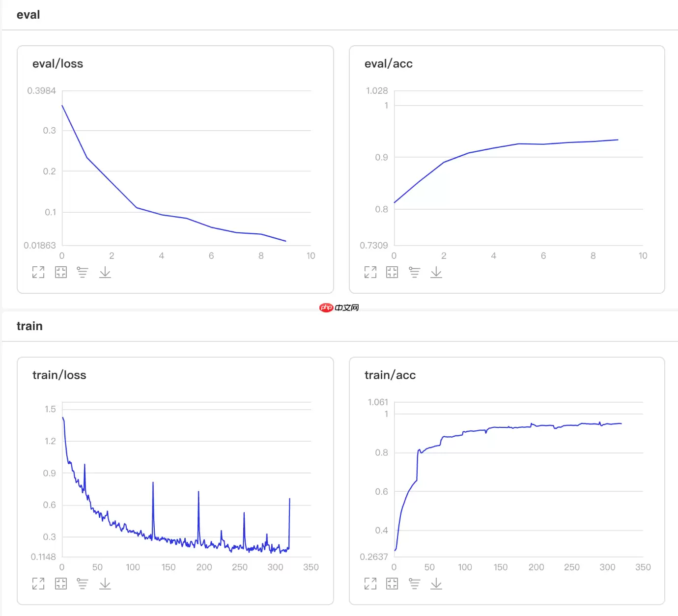Click the train/loss chart title
Viewport: 678px width, 616px height.
[x=59, y=375]
